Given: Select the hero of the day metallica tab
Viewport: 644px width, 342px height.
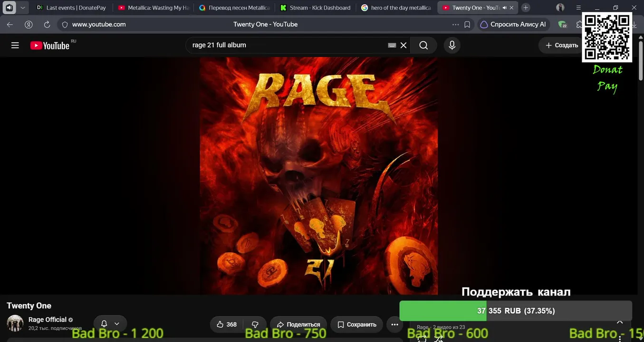Looking at the screenshot, I should [x=396, y=8].
